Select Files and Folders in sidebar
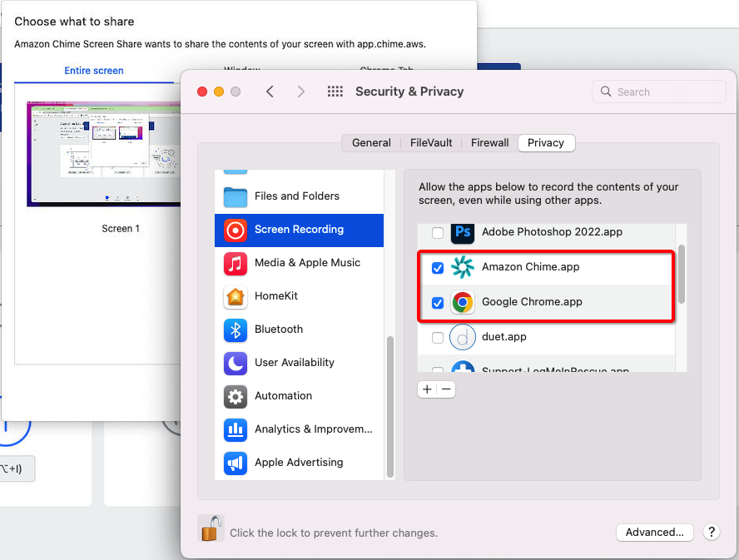This screenshot has height=560, width=739. tap(300, 196)
